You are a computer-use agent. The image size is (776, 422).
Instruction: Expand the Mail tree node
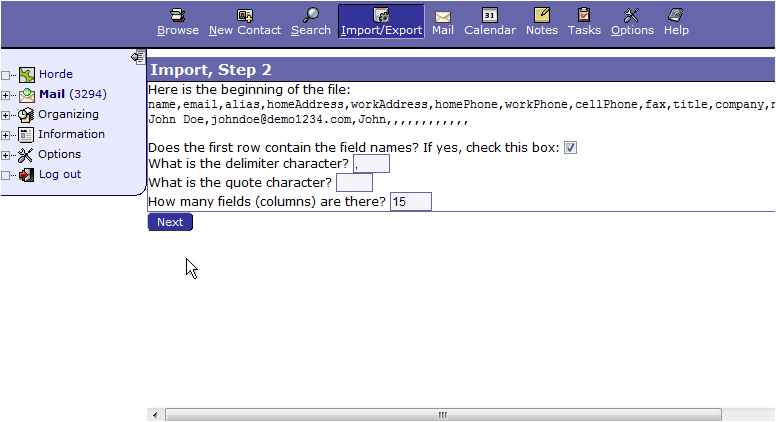[6, 95]
